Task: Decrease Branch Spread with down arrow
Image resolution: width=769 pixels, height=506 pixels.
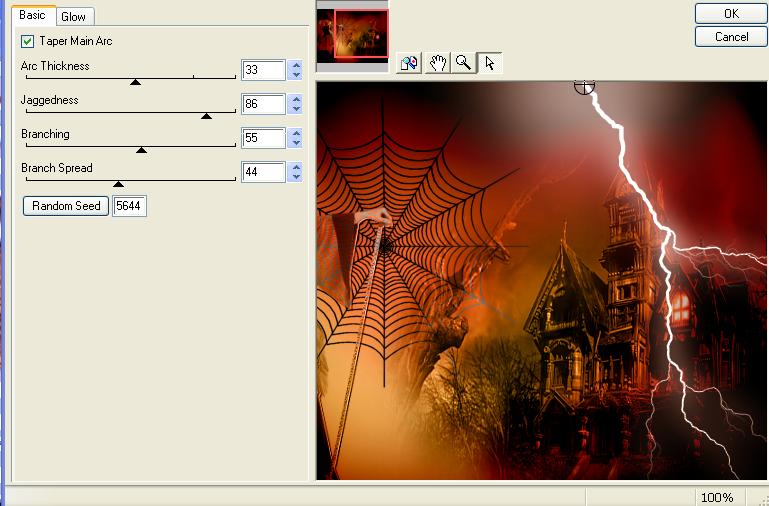Action: [x=295, y=177]
